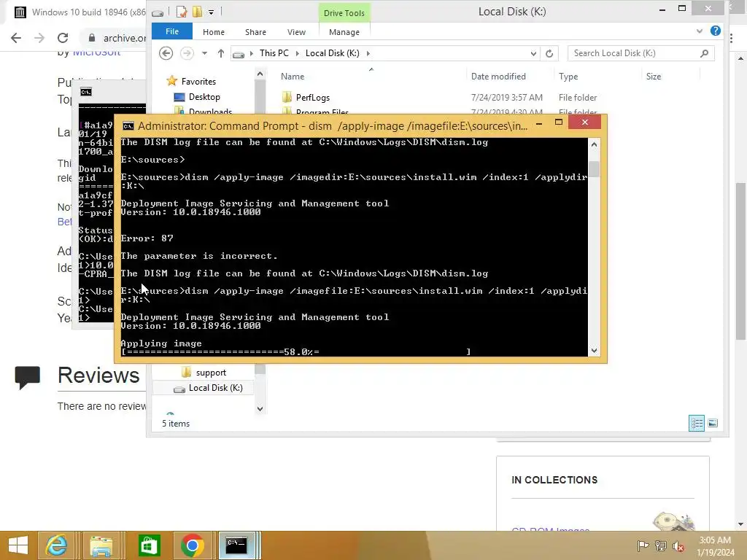Select the PerfLogs folder
The width and height of the screenshot is (747, 560).
[x=312, y=97]
